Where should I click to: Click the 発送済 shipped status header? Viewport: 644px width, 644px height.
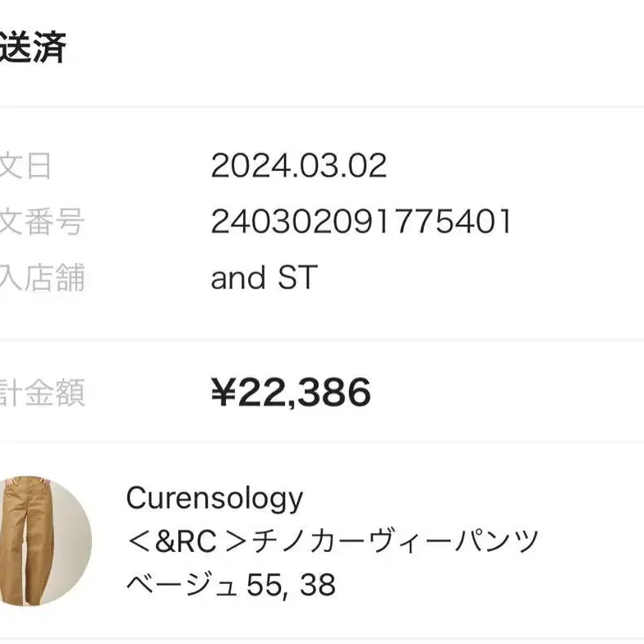point(31,48)
